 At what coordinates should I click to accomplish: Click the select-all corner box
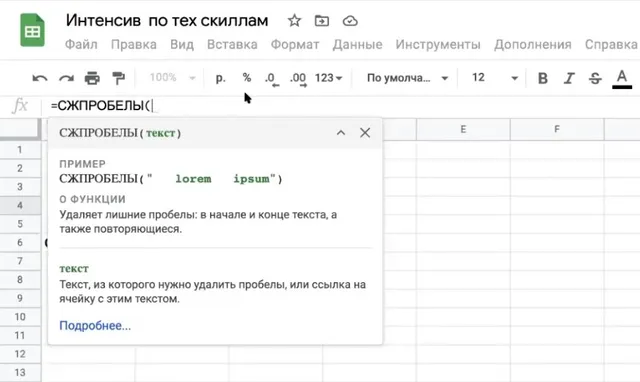point(20,129)
